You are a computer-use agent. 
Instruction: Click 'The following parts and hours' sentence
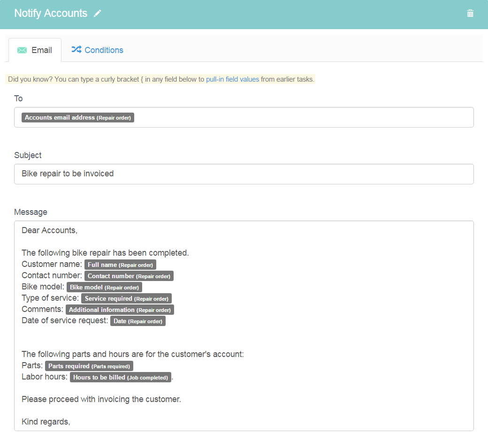133,354
